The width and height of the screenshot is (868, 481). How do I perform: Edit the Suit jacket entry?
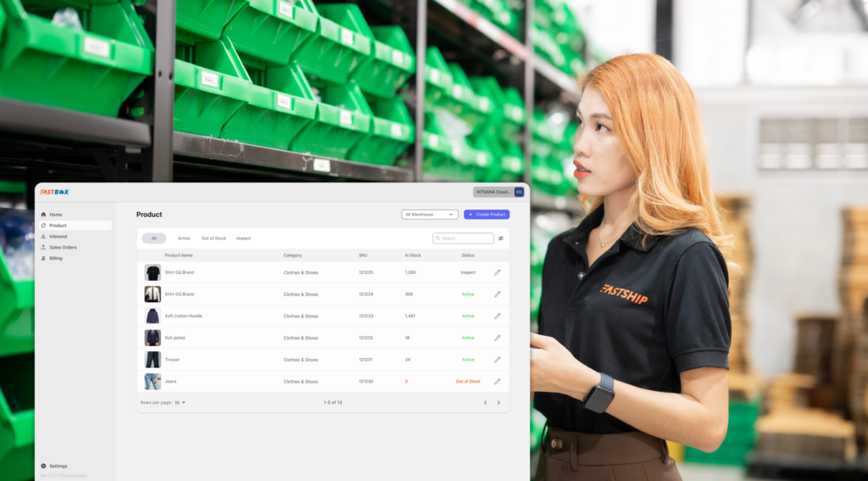498,338
